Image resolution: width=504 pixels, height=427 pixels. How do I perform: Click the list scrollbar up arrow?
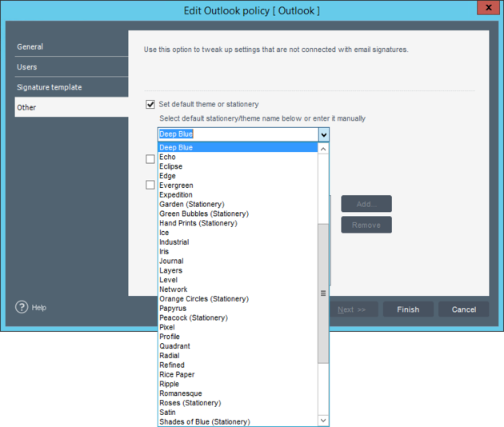(x=323, y=149)
